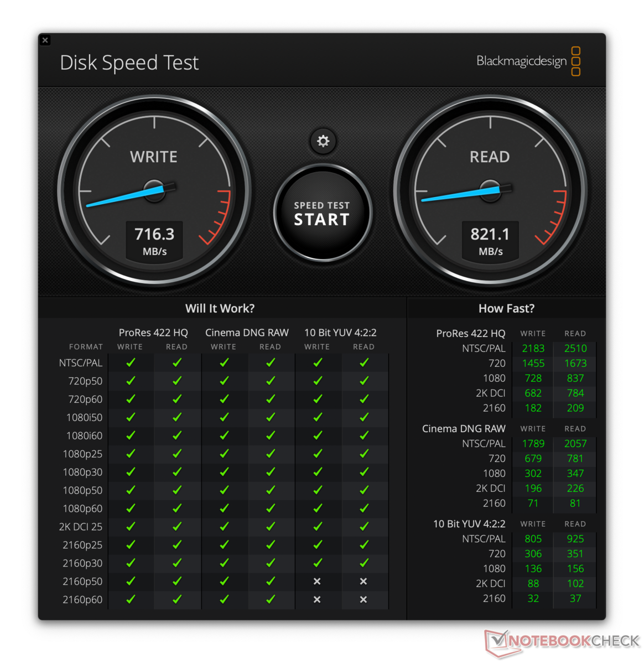Click the Blackmagicdesign logo
Viewport: 644px width, 664px height.
[x=528, y=61]
